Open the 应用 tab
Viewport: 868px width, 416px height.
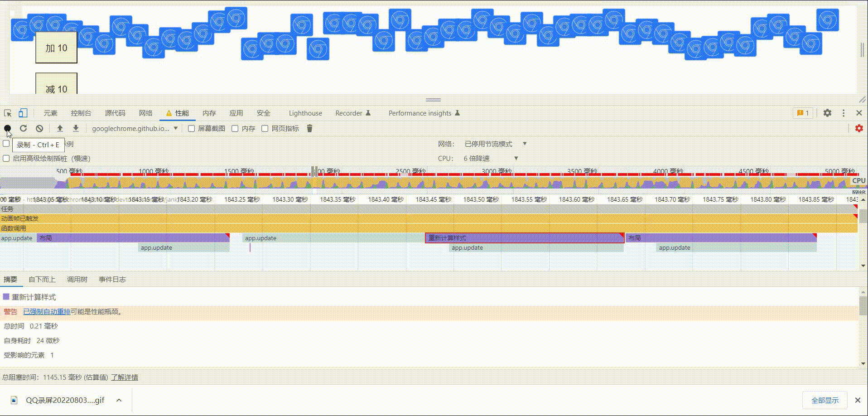tap(236, 113)
